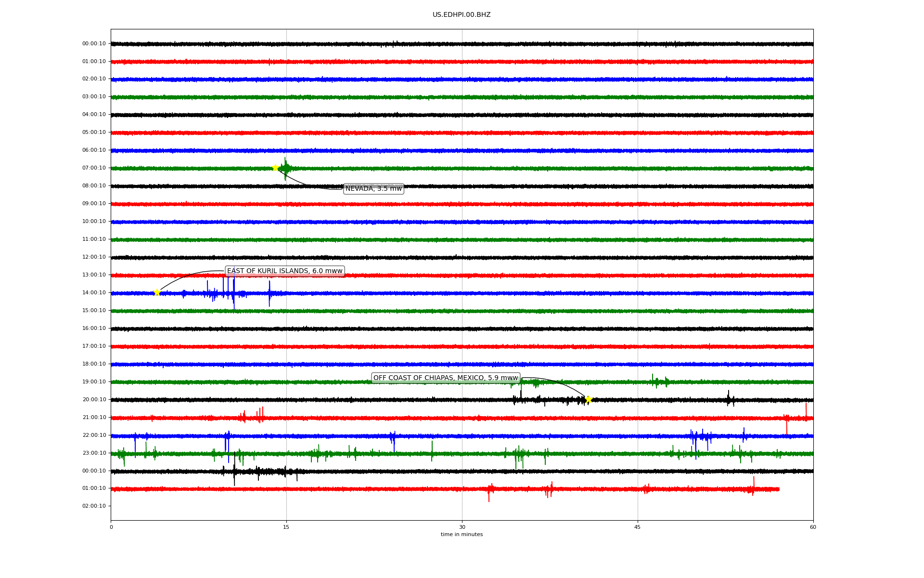Viewport: 924px width, 578px height.
Task: Click the 18:00:10 time label
Action: click(94, 364)
